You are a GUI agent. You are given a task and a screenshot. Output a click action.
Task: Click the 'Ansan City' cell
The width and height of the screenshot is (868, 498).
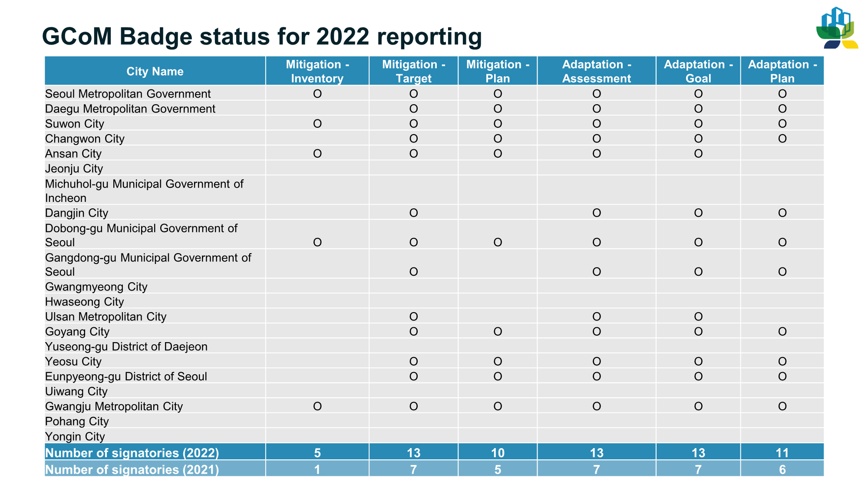point(155,153)
